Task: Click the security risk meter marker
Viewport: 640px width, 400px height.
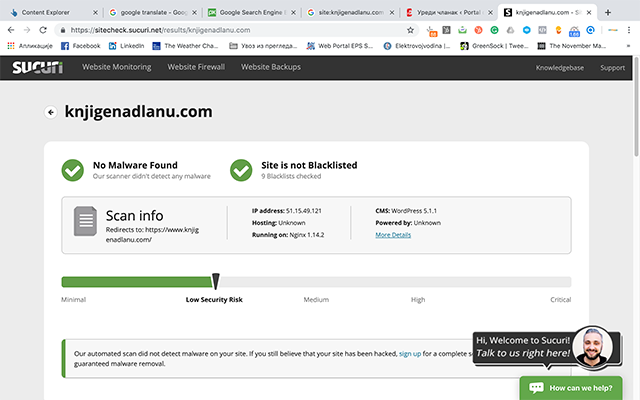Action: tap(215, 283)
